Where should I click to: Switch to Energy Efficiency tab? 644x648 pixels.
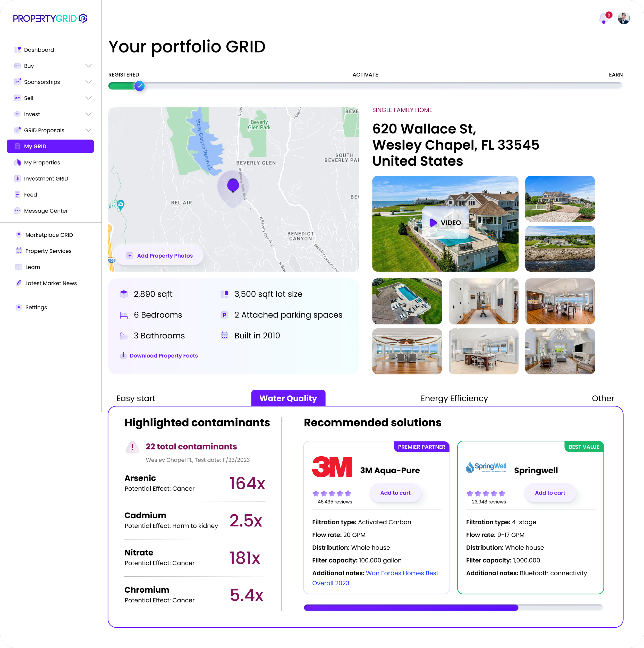[454, 398]
